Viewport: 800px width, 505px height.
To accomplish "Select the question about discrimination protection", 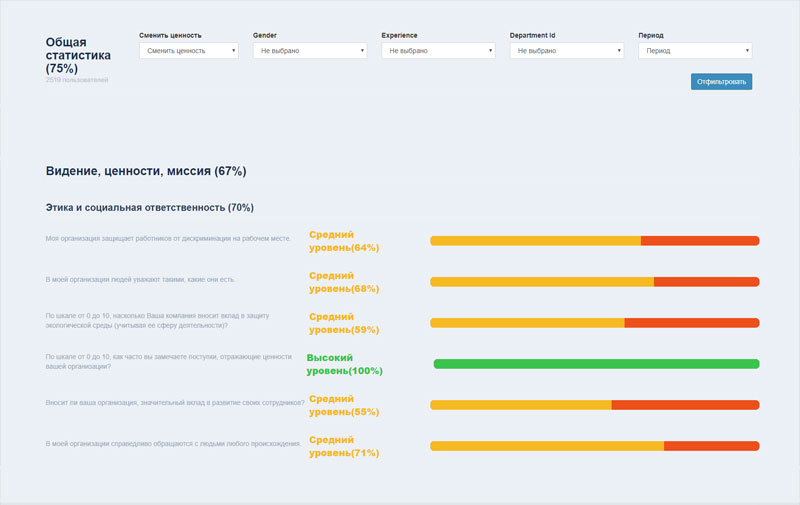I will coord(168,239).
